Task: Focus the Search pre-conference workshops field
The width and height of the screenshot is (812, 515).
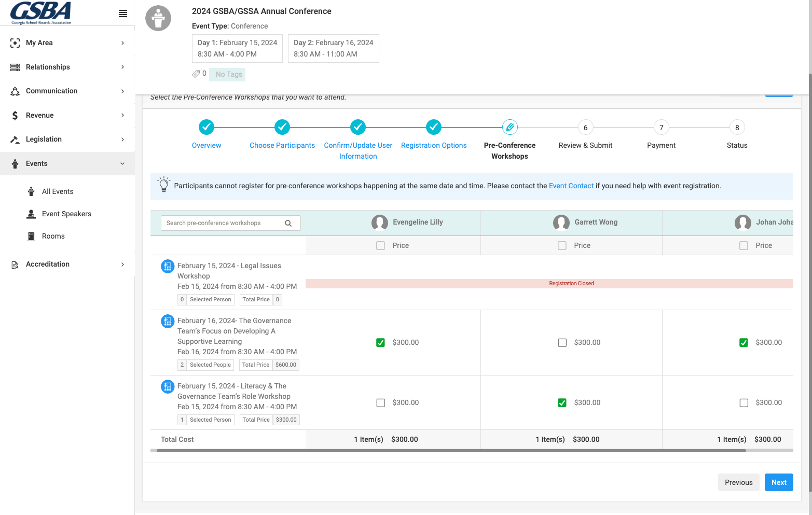Action: click(x=230, y=223)
